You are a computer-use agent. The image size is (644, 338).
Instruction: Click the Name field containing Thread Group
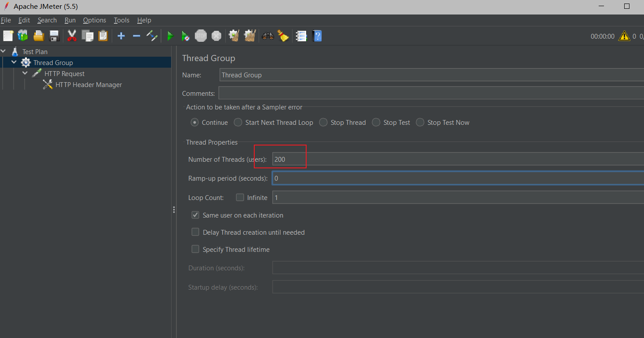pyautogui.click(x=432, y=75)
